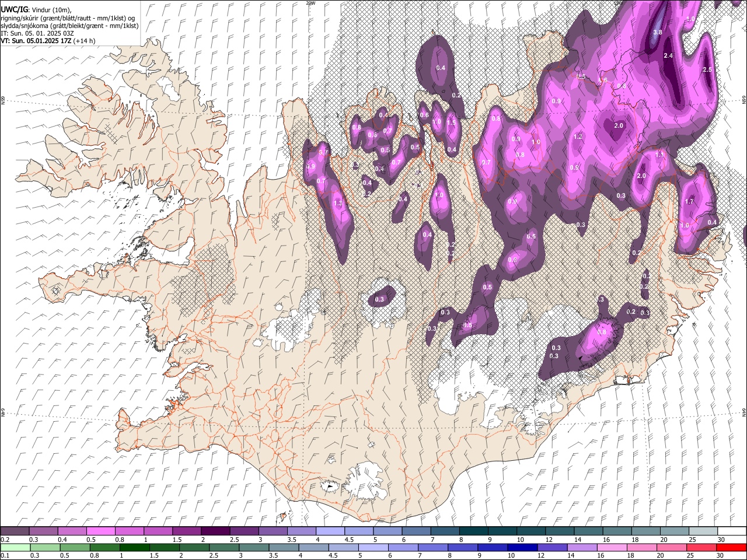Click the 3.8 snowfall value on the map
747x560 pixels.
(657, 32)
